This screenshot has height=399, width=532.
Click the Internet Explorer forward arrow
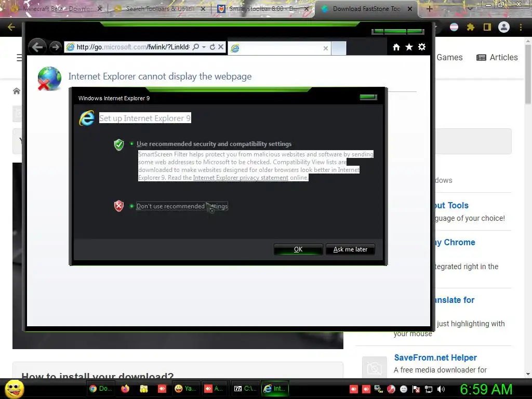point(55,47)
